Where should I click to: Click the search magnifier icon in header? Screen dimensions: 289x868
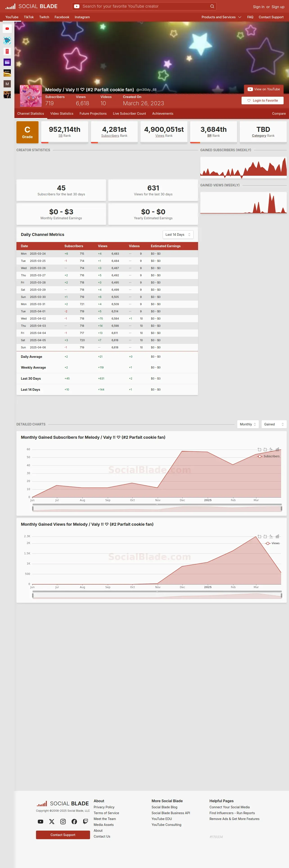212,6
